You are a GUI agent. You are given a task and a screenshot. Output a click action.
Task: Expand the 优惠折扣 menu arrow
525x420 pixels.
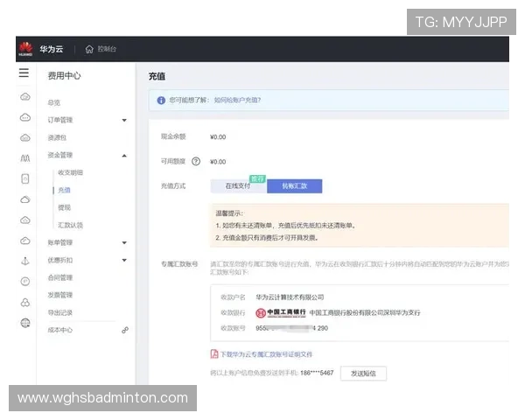click(124, 260)
